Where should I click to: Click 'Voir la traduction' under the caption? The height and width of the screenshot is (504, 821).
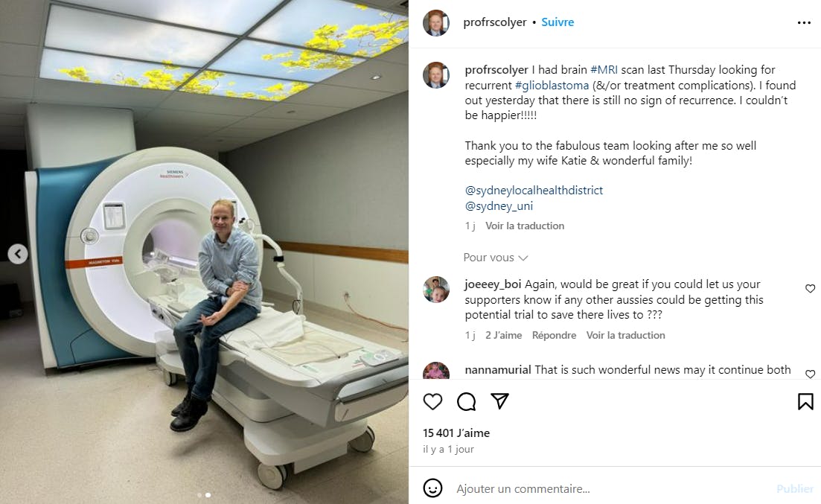tap(525, 226)
